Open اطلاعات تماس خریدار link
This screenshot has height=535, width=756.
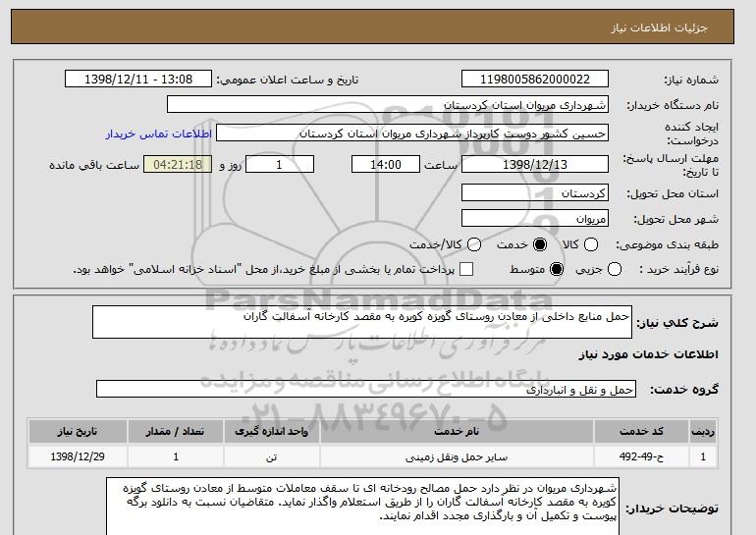(x=159, y=134)
